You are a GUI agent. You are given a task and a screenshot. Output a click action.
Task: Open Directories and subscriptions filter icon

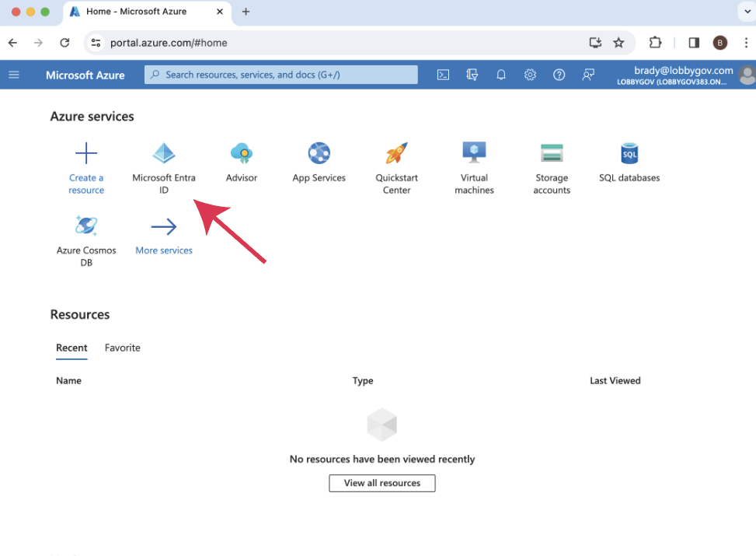472,75
